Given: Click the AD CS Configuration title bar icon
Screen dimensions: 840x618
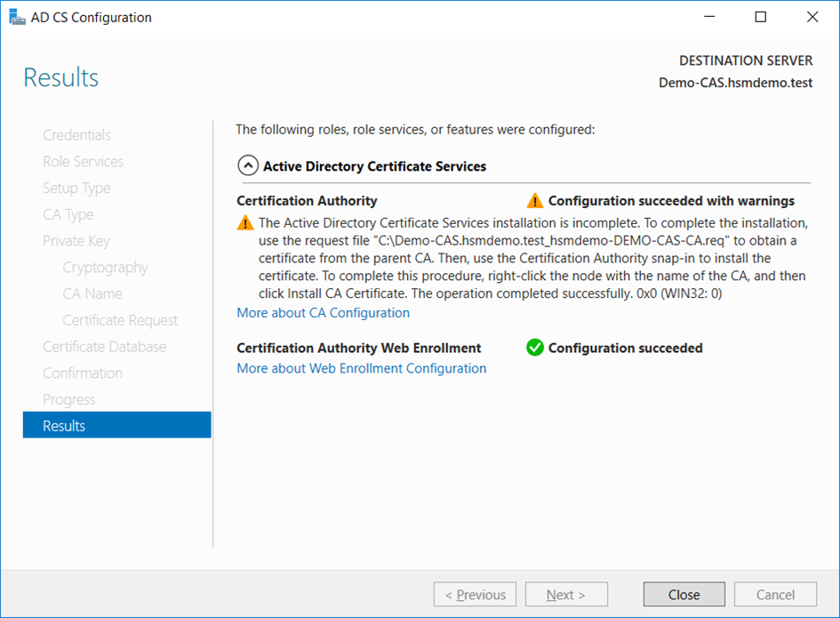Looking at the screenshot, I should coord(18,17).
